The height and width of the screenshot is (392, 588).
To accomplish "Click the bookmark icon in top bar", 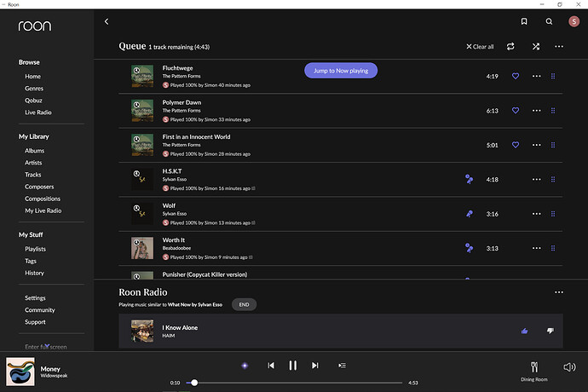I will 523,21.
